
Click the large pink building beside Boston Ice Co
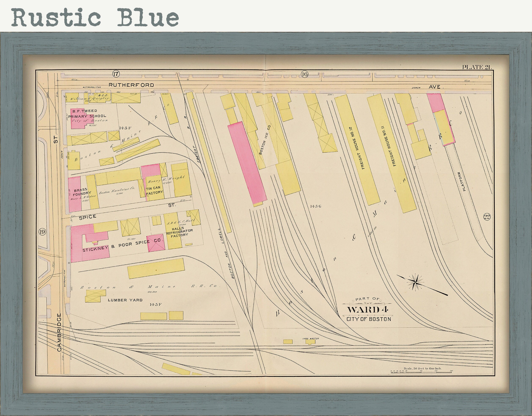tap(247, 163)
